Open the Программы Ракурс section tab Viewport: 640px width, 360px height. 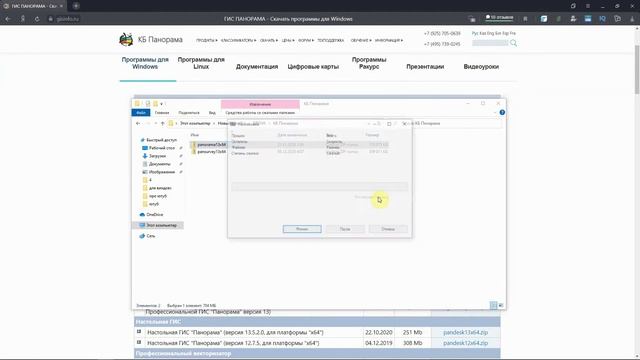369,63
